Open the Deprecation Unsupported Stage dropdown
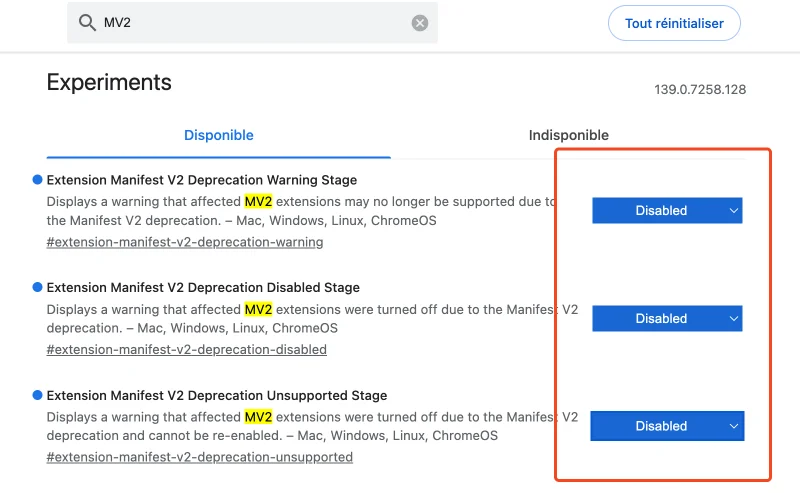The width and height of the screenshot is (800, 493). pyautogui.click(x=667, y=426)
